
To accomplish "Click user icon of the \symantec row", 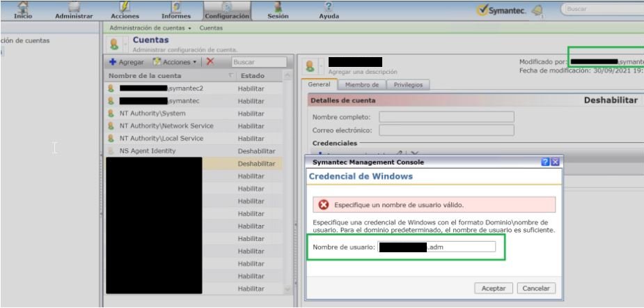I will pos(111,101).
